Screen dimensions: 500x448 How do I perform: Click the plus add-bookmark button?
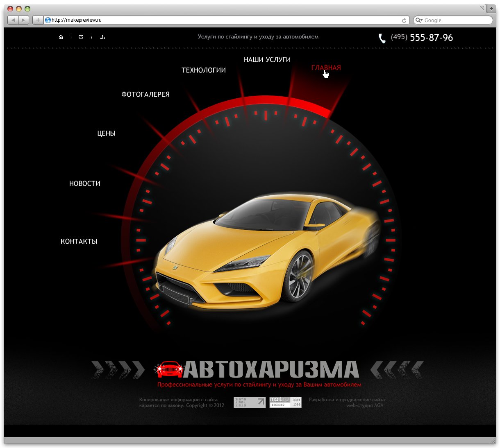tap(38, 20)
